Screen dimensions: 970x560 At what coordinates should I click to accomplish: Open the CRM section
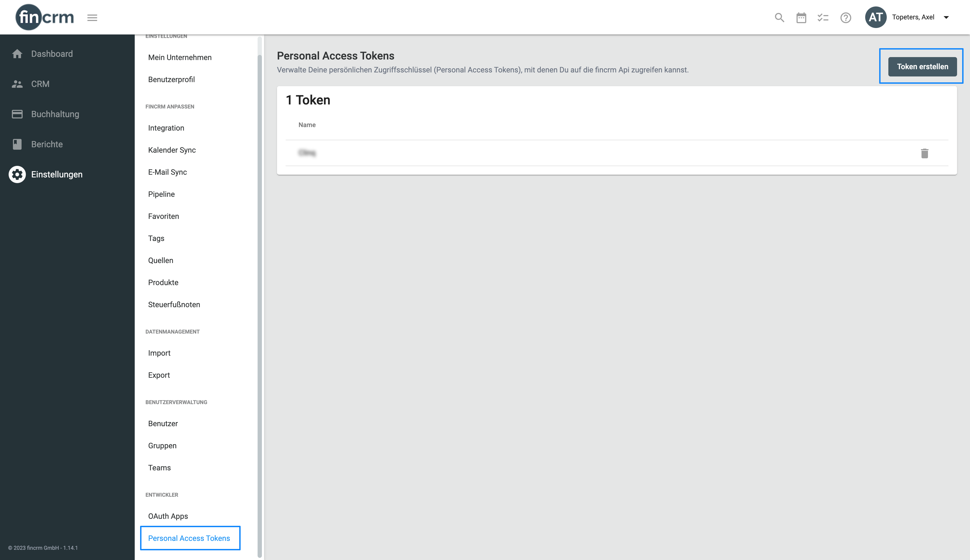click(x=17, y=84)
